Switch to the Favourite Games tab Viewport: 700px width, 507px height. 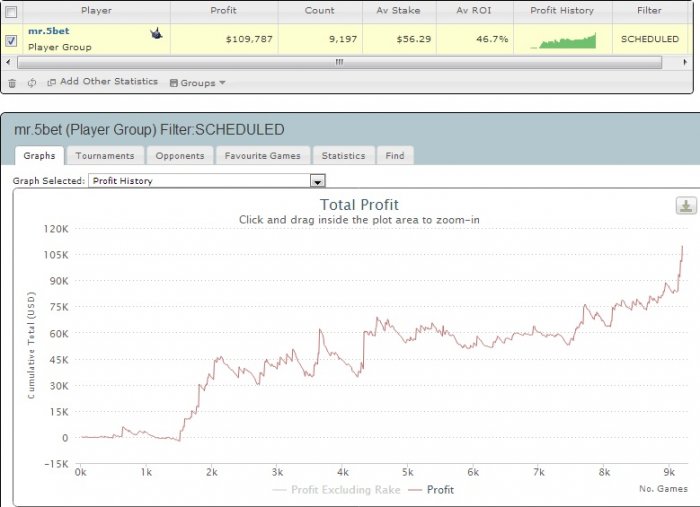point(262,156)
